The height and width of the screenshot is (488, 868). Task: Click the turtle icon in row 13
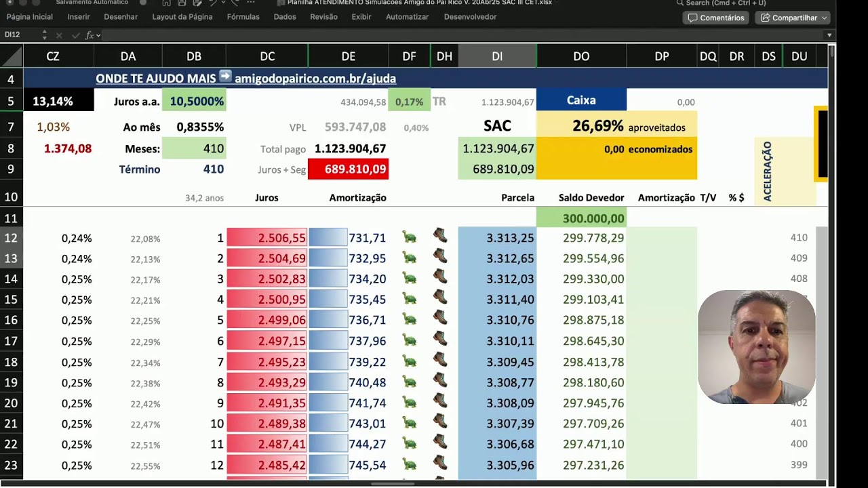click(410, 258)
